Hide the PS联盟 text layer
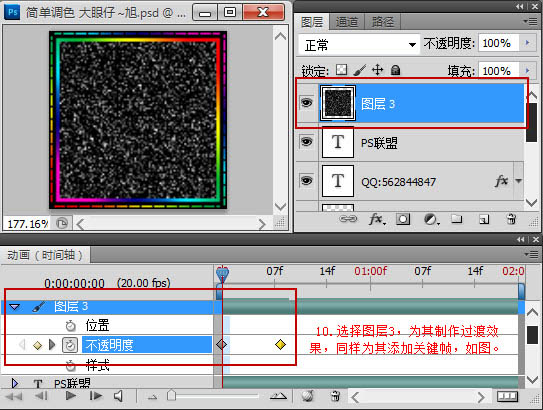 pyautogui.click(x=306, y=142)
